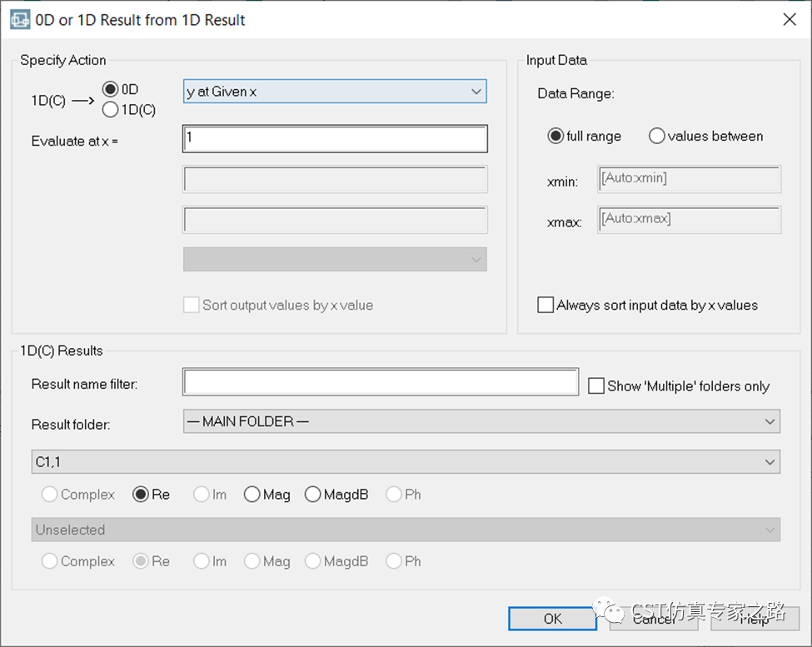
Task: Select the 0D output radio button
Action: tap(110, 89)
